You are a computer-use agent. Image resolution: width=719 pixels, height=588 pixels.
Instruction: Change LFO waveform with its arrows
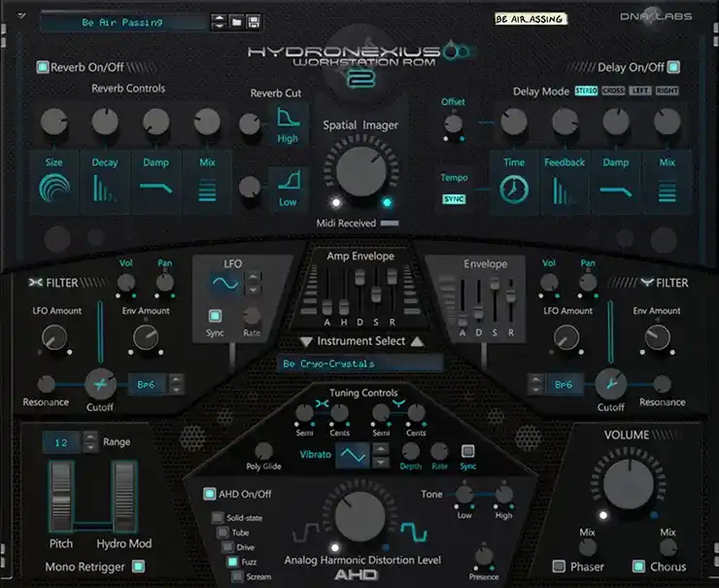tap(254, 283)
